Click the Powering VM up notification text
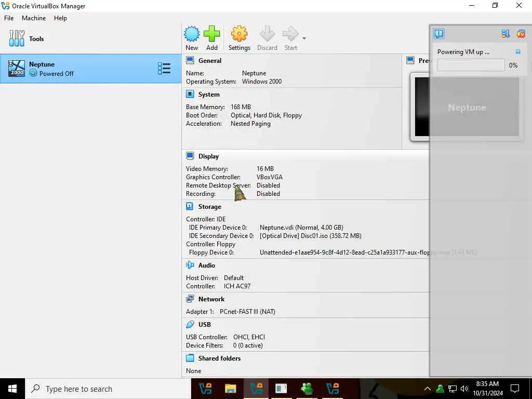532x399 pixels. [x=463, y=52]
